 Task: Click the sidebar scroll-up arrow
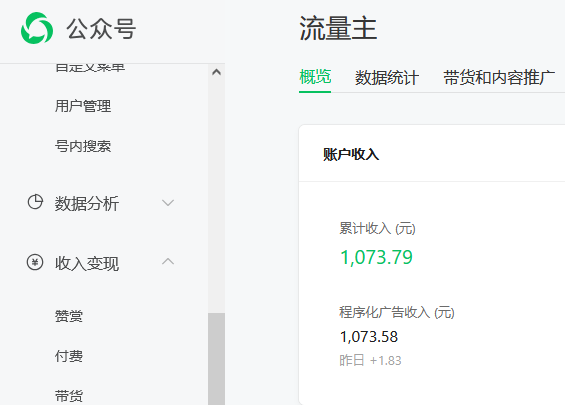point(217,72)
